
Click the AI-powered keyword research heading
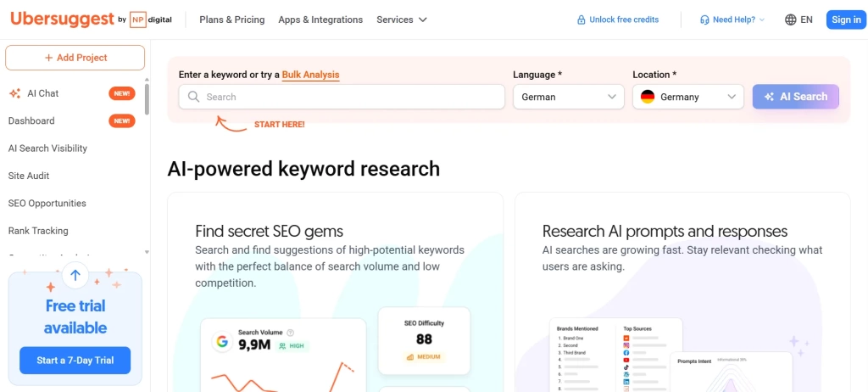click(303, 169)
